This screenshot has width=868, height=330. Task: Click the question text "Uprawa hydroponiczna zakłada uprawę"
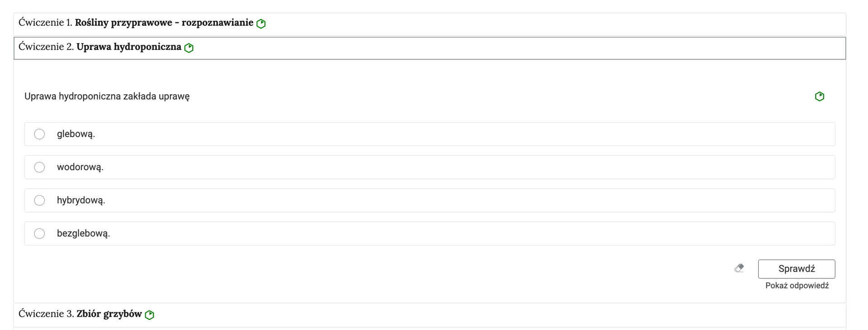pyautogui.click(x=107, y=96)
